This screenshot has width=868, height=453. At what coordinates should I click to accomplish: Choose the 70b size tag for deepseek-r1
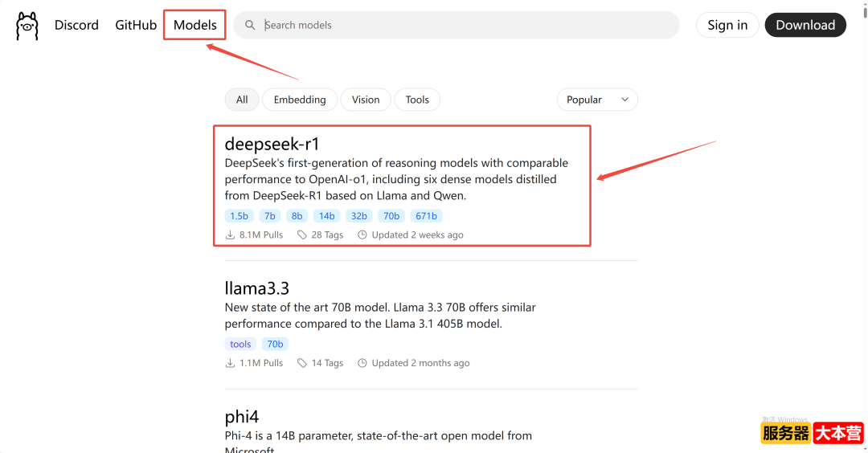tap(391, 216)
